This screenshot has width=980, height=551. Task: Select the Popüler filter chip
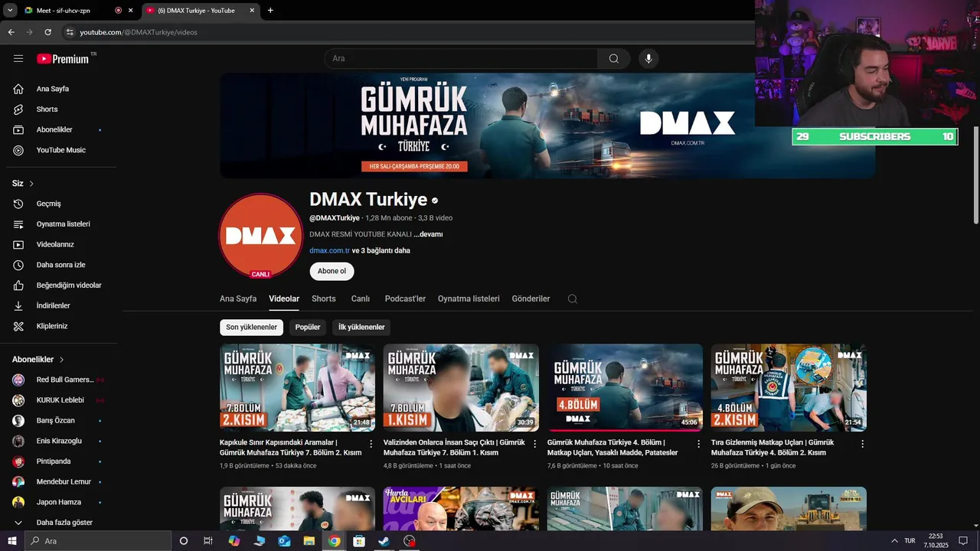308,328
